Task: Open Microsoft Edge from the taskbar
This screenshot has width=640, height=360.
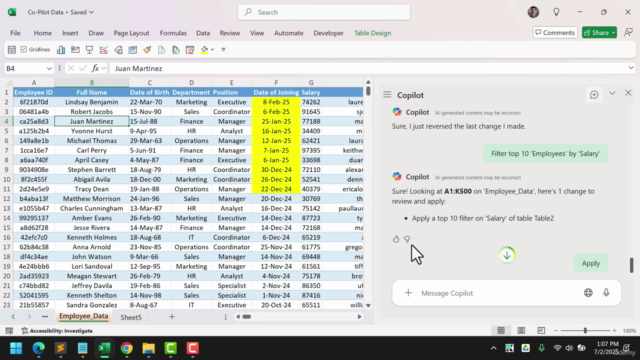Action: coord(38,348)
